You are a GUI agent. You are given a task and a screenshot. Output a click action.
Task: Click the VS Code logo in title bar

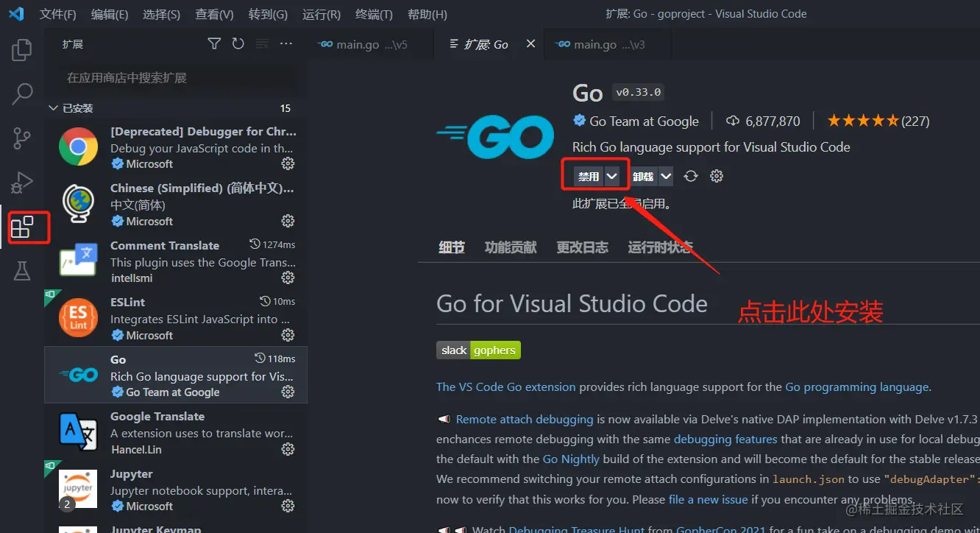[16, 14]
